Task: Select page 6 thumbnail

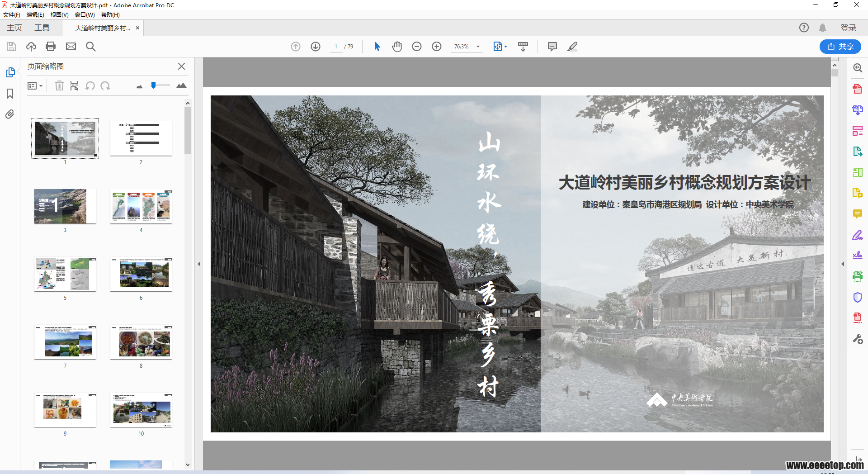Action: [x=141, y=274]
